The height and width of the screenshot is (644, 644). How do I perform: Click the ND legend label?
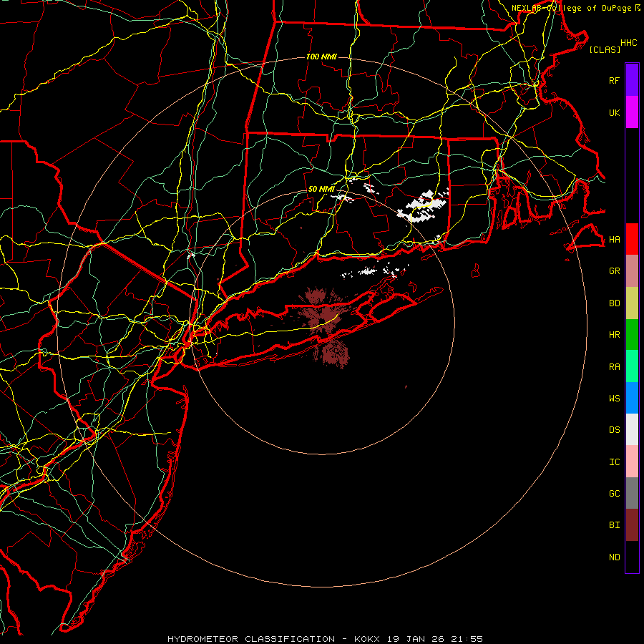pos(615,557)
